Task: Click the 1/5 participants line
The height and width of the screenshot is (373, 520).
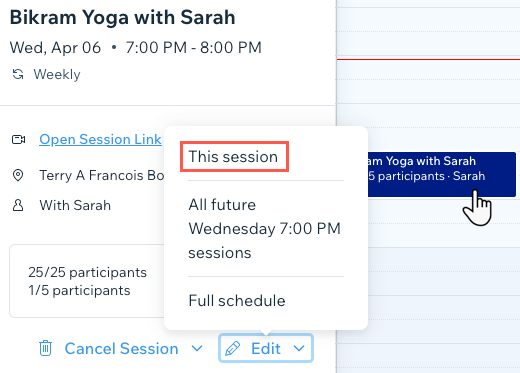Action: (79, 290)
